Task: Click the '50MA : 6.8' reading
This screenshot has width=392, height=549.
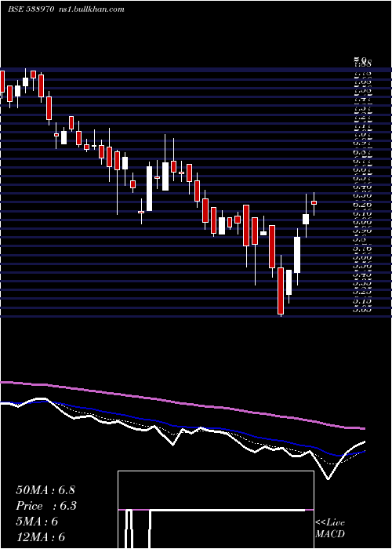Action: pyautogui.click(x=45, y=490)
